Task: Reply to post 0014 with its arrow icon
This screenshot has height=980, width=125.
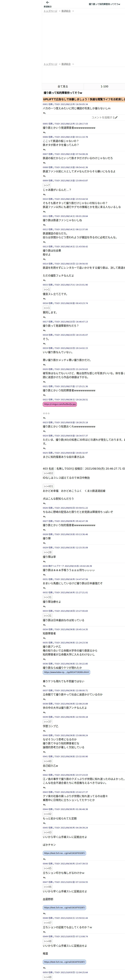Action: [44, 280]
